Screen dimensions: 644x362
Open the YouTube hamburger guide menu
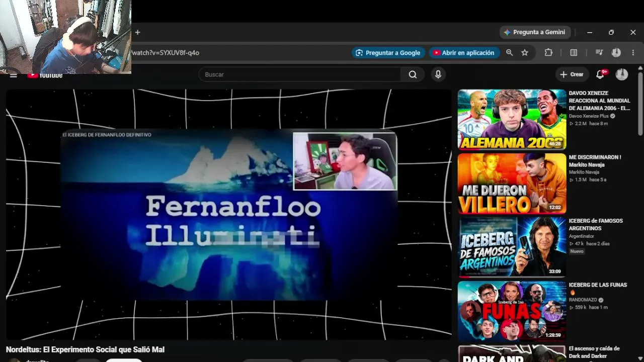point(14,75)
